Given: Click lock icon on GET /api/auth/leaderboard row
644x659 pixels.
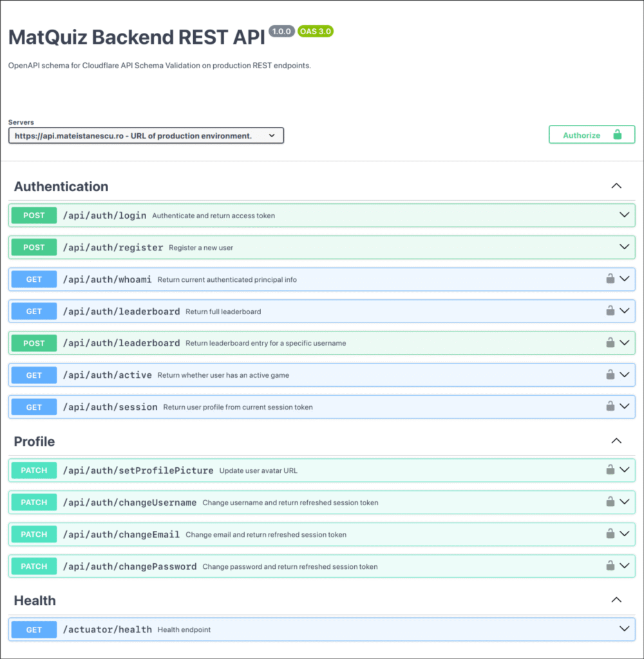Looking at the screenshot, I should point(610,311).
